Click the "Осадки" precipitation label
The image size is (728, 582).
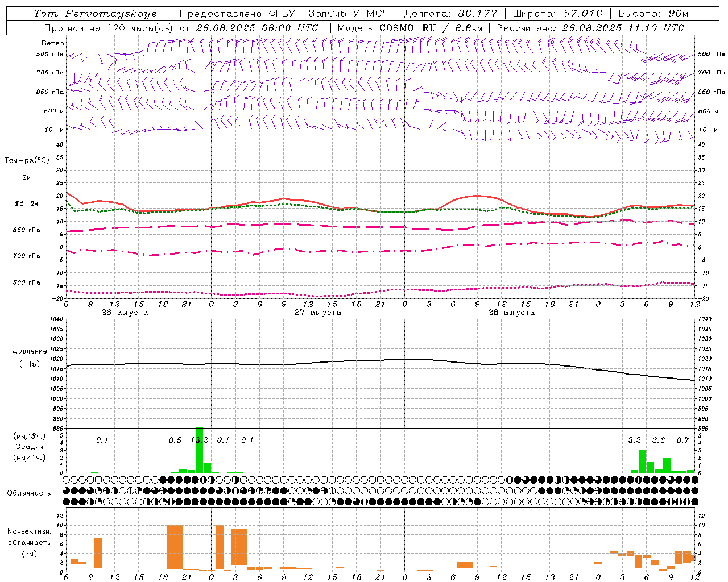tap(29, 447)
